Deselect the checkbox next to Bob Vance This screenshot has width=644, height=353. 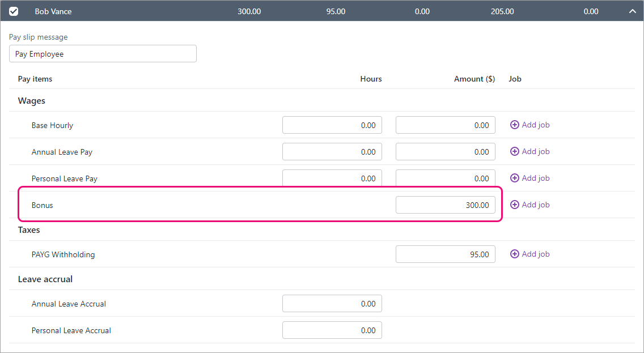point(14,11)
